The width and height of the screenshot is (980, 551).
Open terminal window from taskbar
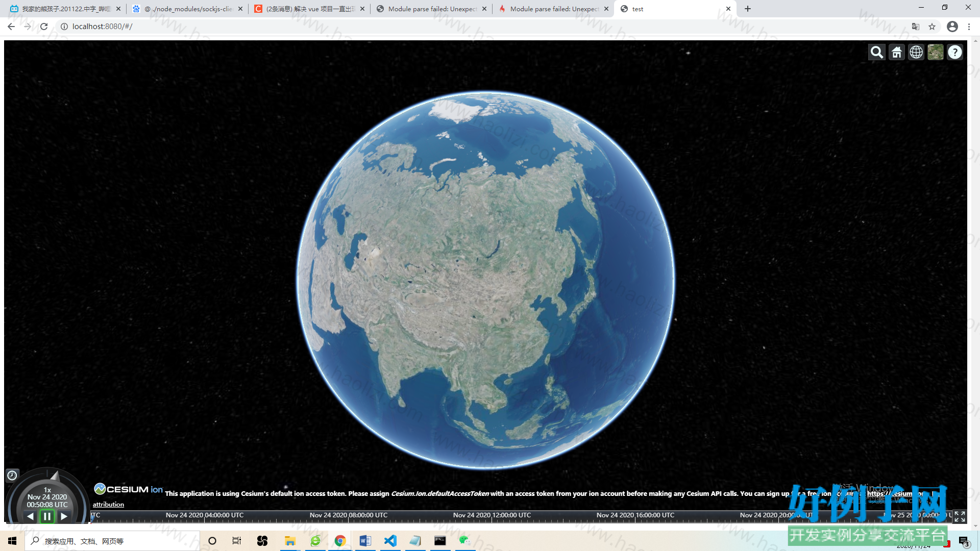[440, 541]
